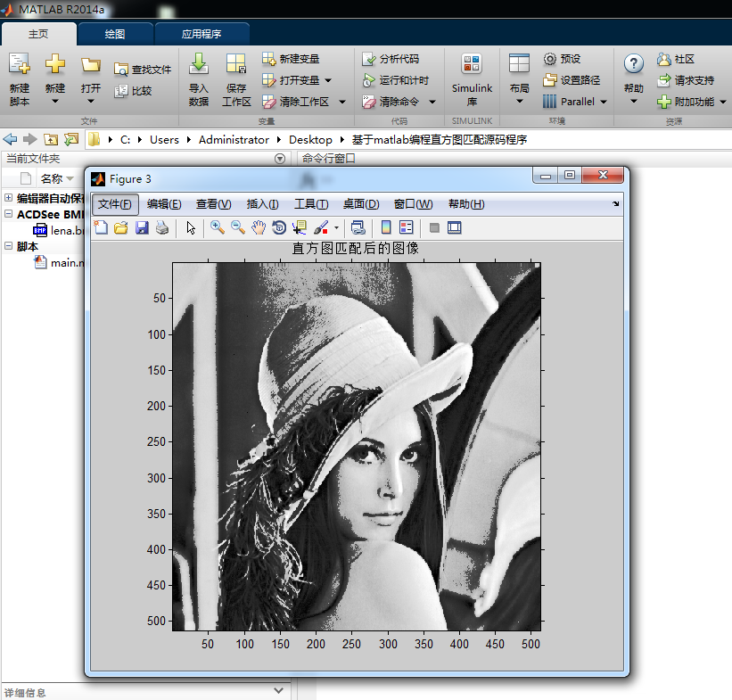Open the Clear Workspace (清除工作区) dropdown arrow
This screenshot has height=700, width=732.
coord(342,102)
